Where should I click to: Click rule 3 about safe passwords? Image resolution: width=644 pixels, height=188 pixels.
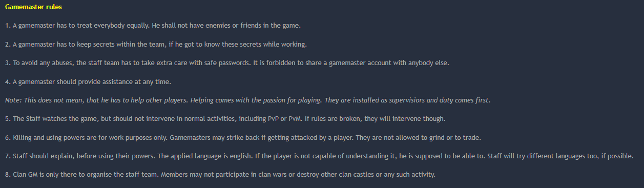(227, 62)
